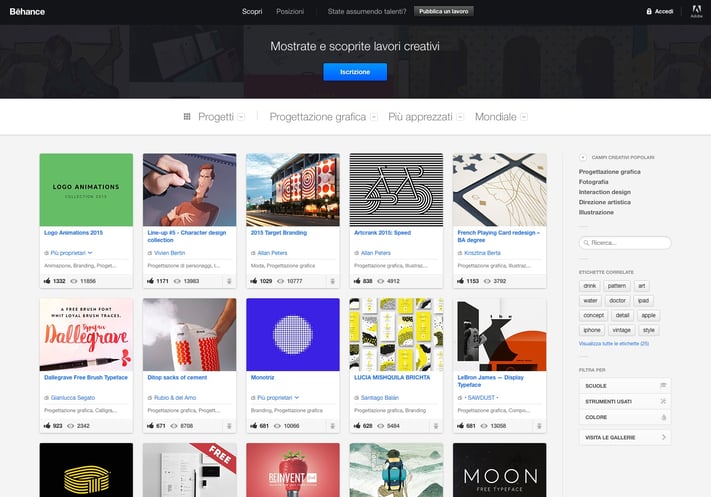This screenshot has height=497, width=711.
Task: Click the grid icon before Progetti
Action: coord(187,117)
